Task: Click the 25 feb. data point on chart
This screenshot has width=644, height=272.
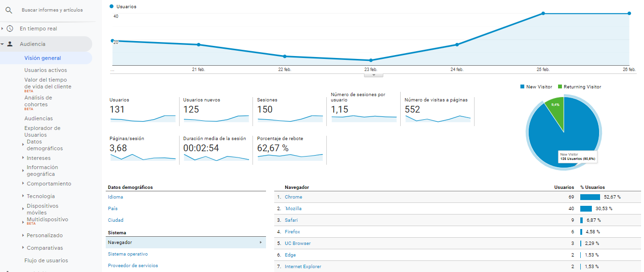Action: click(543, 14)
